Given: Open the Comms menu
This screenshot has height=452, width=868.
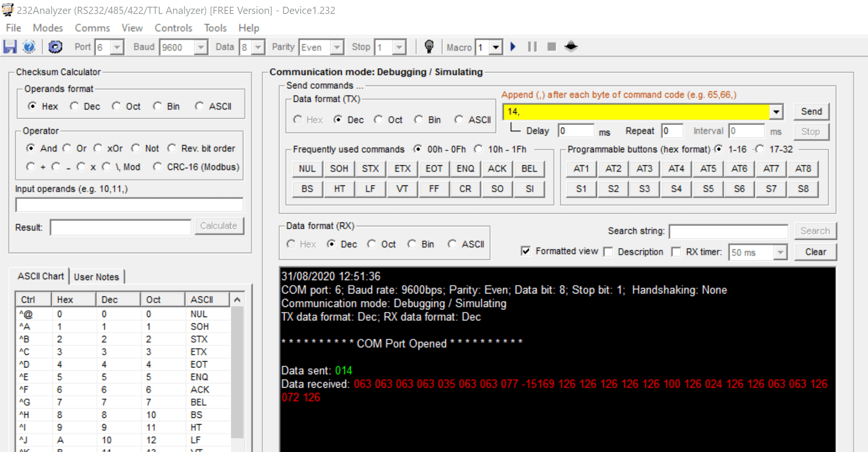Looking at the screenshot, I should [x=92, y=28].
